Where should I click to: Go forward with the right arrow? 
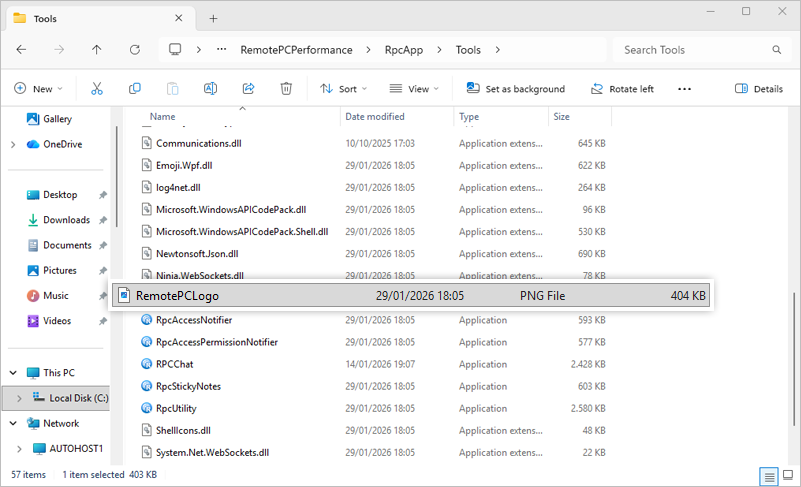point(59,50)
